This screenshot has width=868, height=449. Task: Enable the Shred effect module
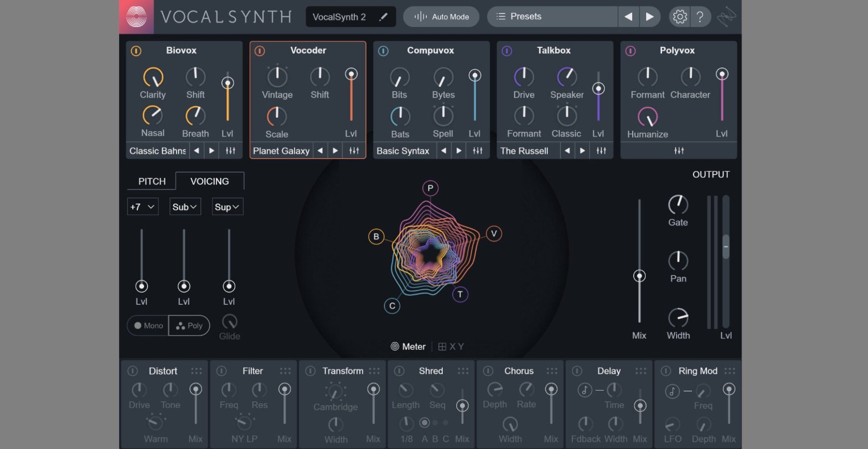tap(399, 371)
